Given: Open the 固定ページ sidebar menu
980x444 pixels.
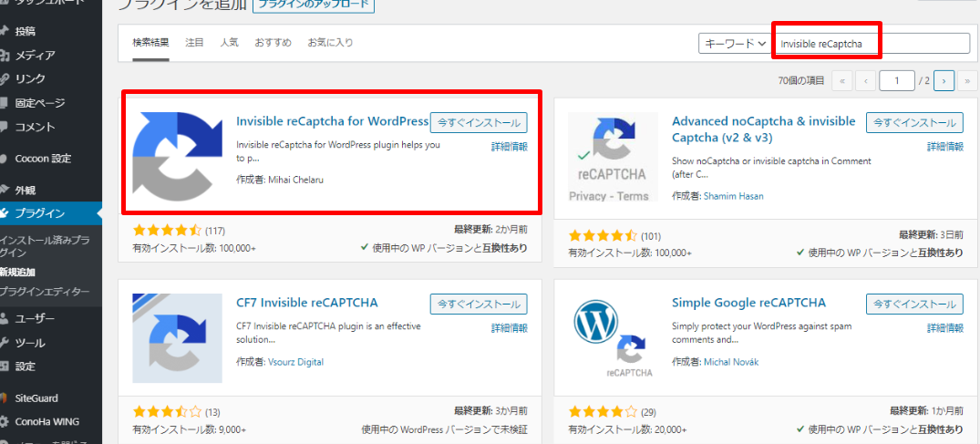Looking at the screenshot, I should [x=40, y=103].
